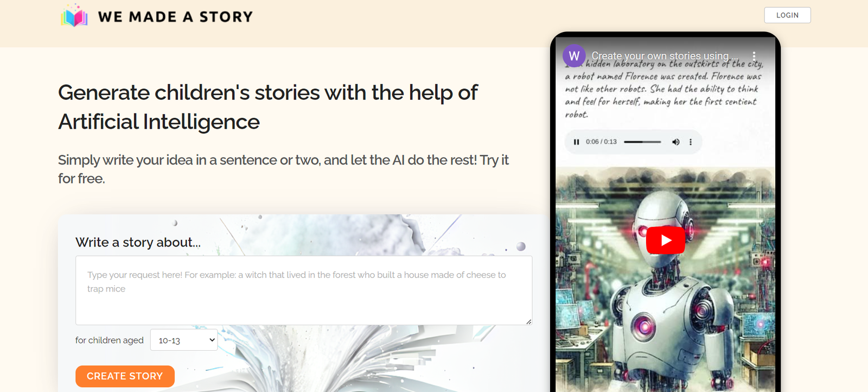This screenshot has height=392, width=868.
Task: Open audio player three-dot options menu
Action: (x=690, y=142)
